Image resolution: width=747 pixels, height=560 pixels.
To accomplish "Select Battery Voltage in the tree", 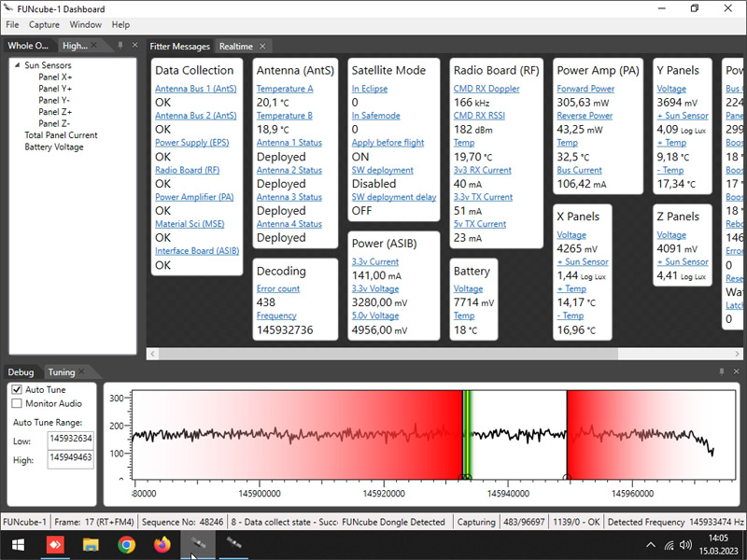I will (54, 147).
